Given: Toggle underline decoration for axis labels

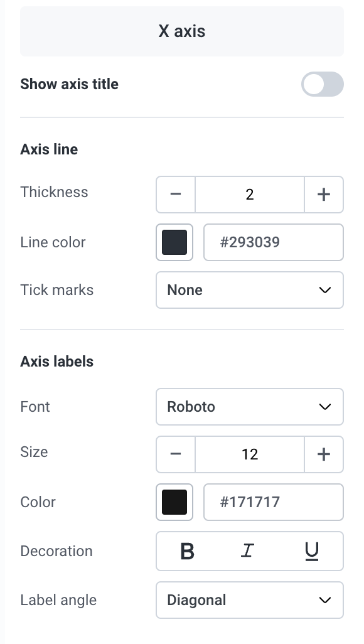Looking at the screenshot, I should click(x=313, y=551).
